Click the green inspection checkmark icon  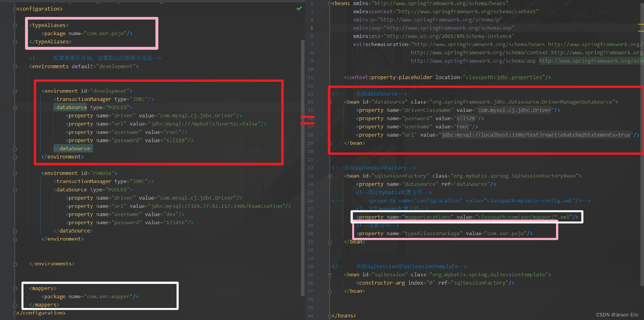(x=299, y=9)
